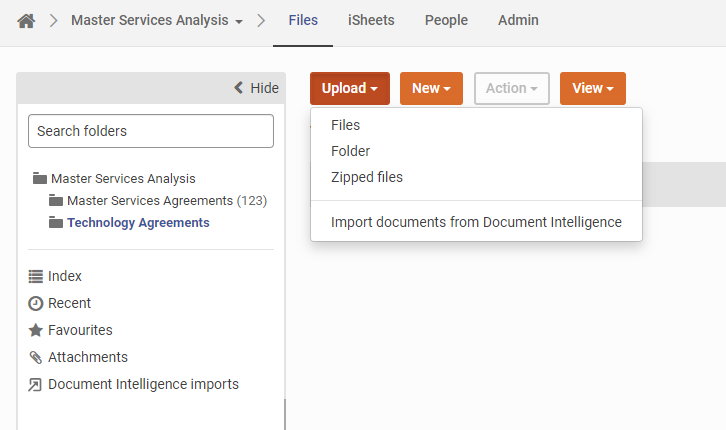The width and height of the screenshot is (726, 430).
Task: Click the Master Services Analysis folder icon
Action: (x=40, y=179)
